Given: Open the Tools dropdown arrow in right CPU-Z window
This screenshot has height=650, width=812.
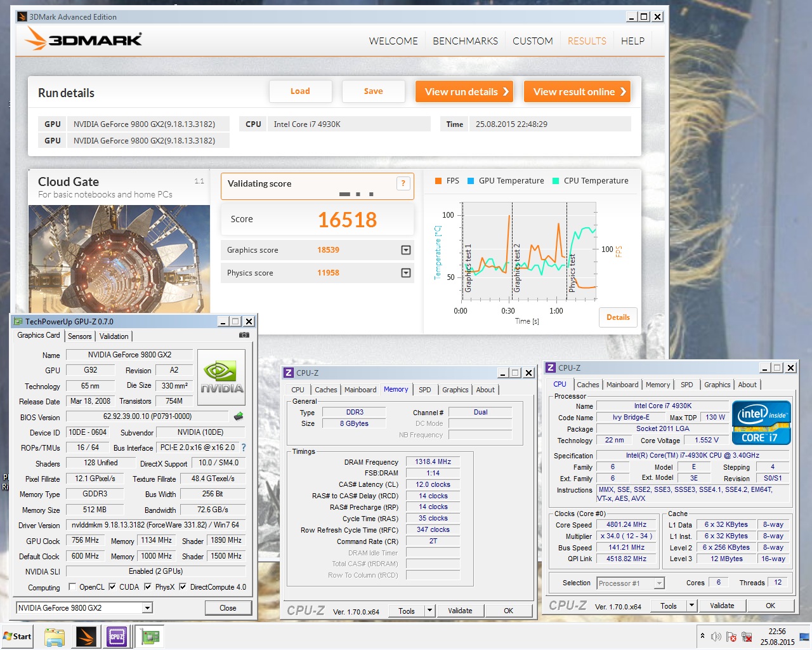Looking at the screenshot, I should [691, 606].
